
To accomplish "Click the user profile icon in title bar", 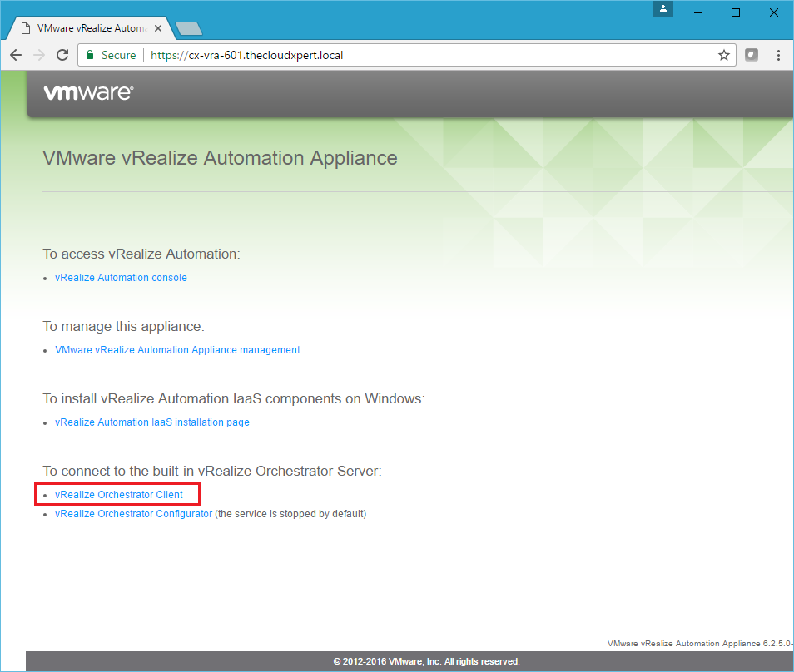I will pyautogui.click(x=663, y=9).
